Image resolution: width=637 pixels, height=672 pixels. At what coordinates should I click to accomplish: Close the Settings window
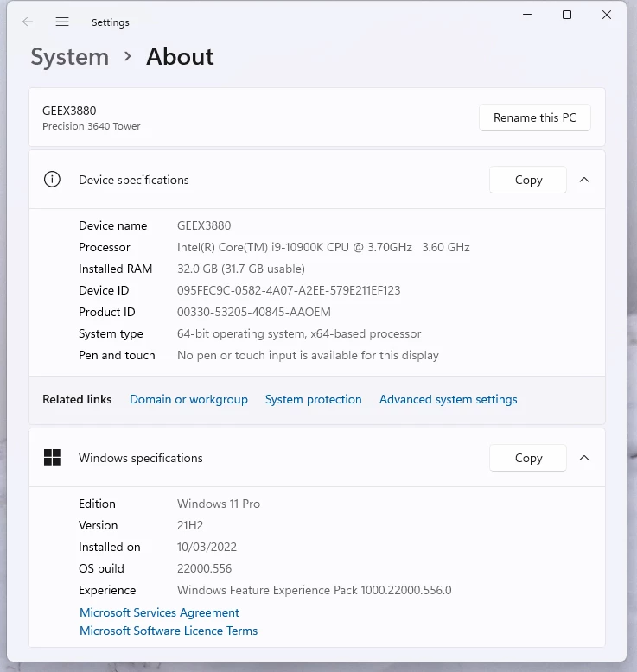(607, 15)
